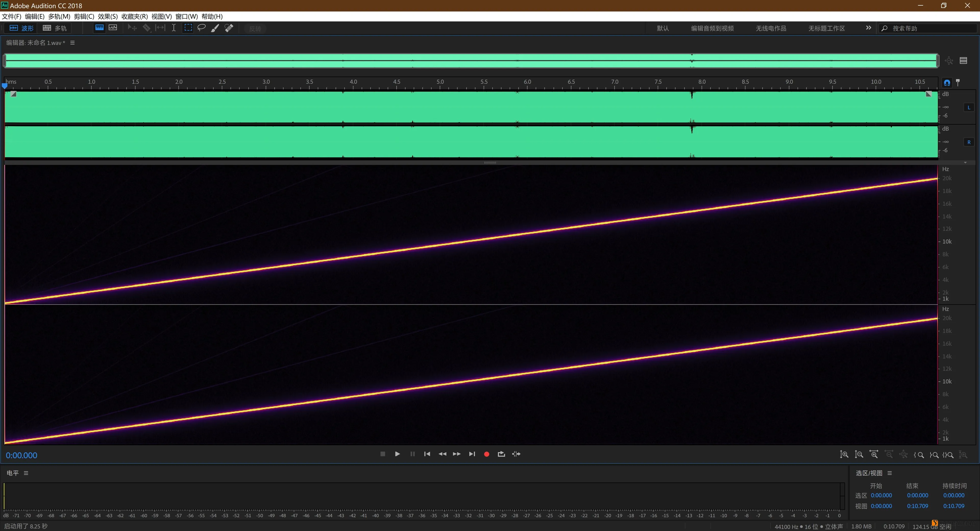Zoom in time
Image resolution: width=980 pixels, height=531 pixels.
(x=874, y=454)
